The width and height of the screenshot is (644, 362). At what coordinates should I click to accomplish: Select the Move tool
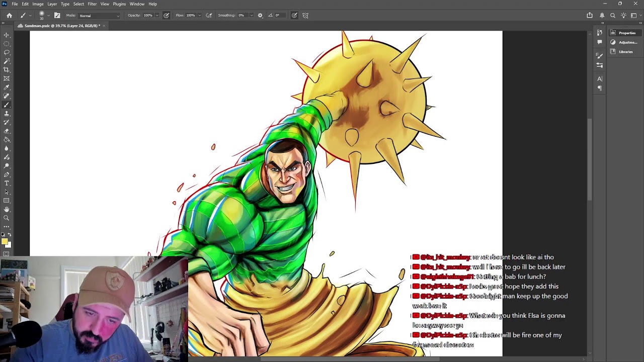click(7, 35)
